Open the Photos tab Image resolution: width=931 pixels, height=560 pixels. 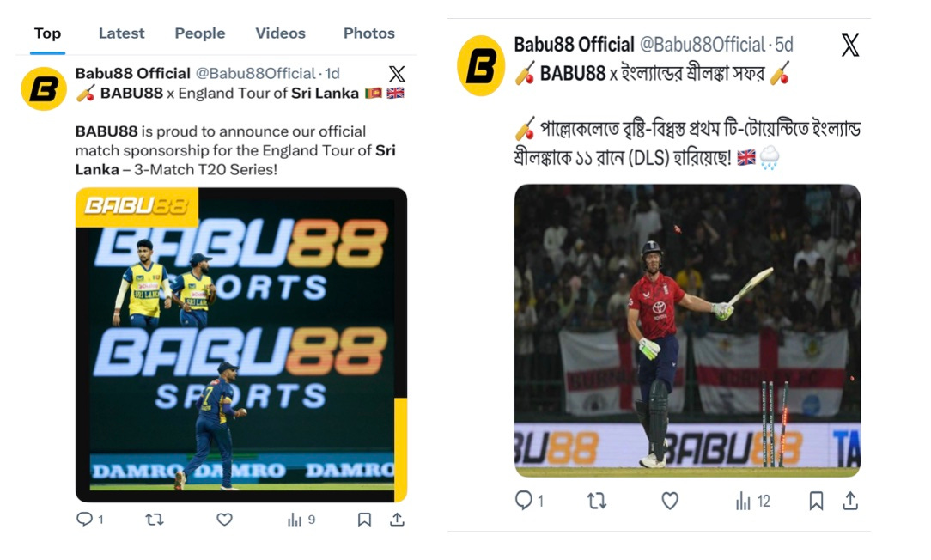(x=368, y=33)
